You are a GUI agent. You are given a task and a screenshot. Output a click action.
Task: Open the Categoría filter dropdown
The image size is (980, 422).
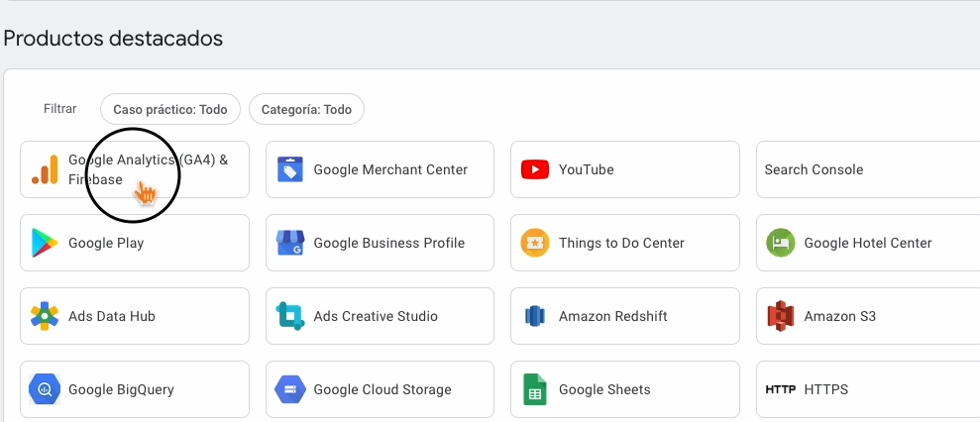306,110
